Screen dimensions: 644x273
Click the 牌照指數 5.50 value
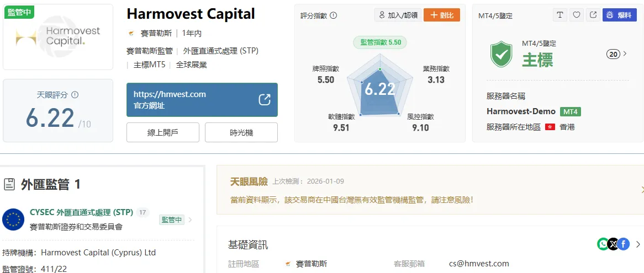coord(326,79)
